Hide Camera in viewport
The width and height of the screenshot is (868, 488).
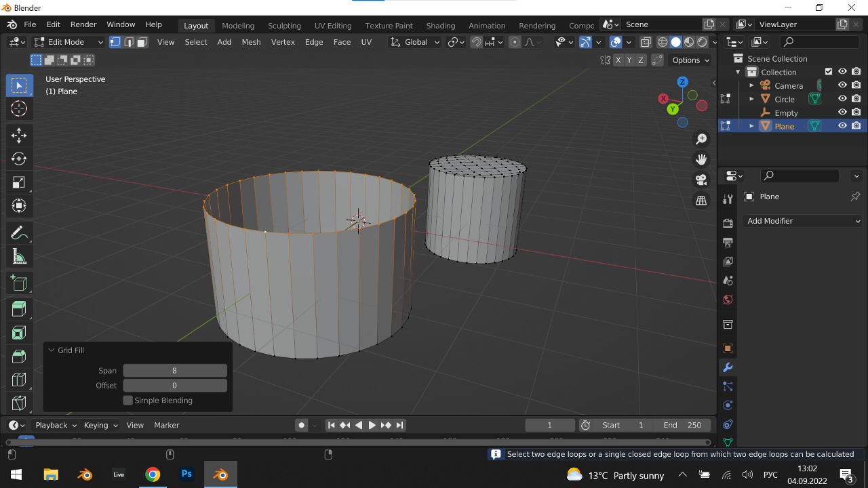click(842, 85)
